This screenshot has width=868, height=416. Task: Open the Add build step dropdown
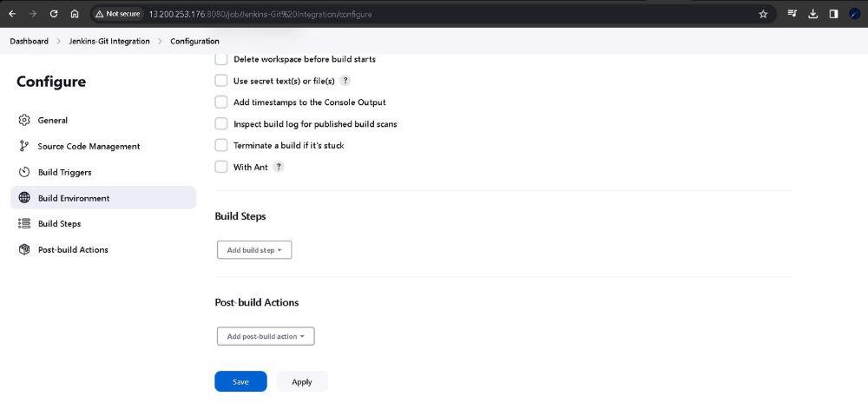(x=254, y=250)
